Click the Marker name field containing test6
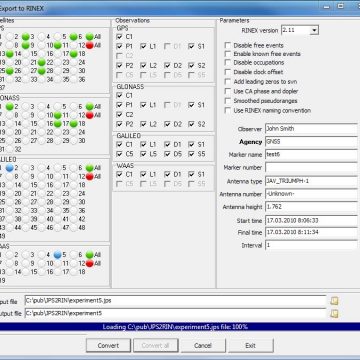This screenshot has height=360, width=360. 311,155
